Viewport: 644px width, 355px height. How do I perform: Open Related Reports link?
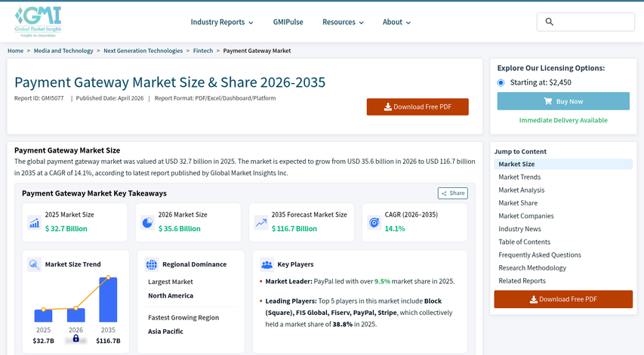522,281
